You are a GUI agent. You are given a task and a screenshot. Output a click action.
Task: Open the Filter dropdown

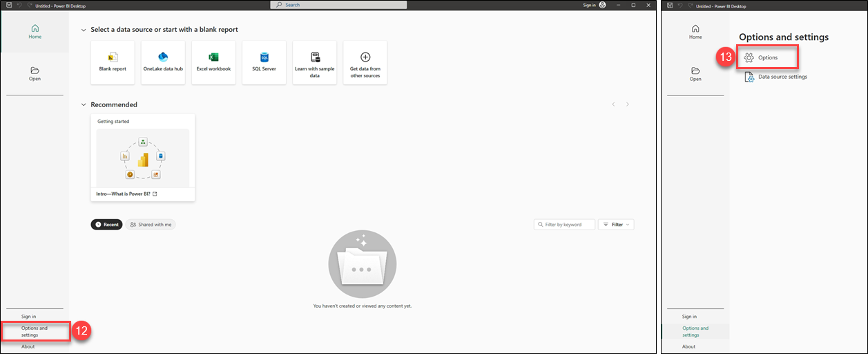[616, 225]
